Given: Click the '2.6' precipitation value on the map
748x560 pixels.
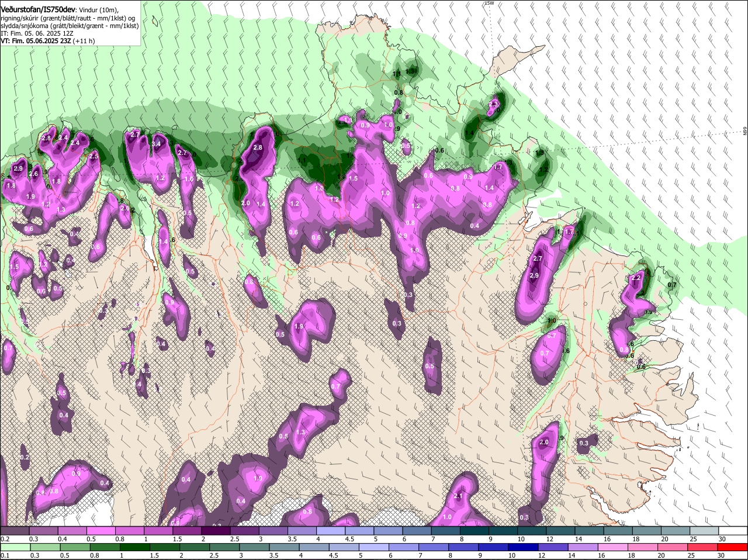Looking at the screenshot, I should coord(33,174).
